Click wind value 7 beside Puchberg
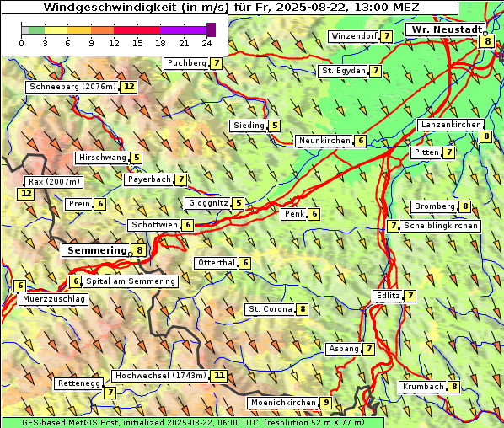 coord(217,63)
